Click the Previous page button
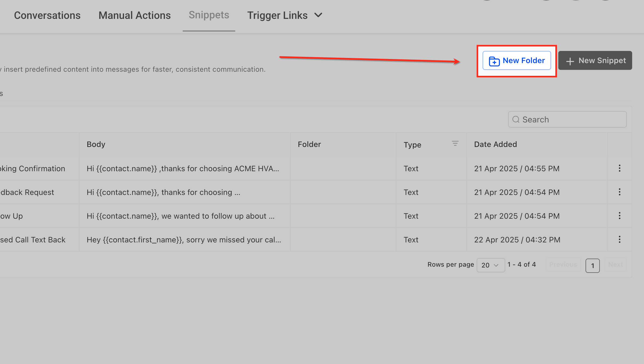This screenshot has height=364, width=644. point(563,265)
